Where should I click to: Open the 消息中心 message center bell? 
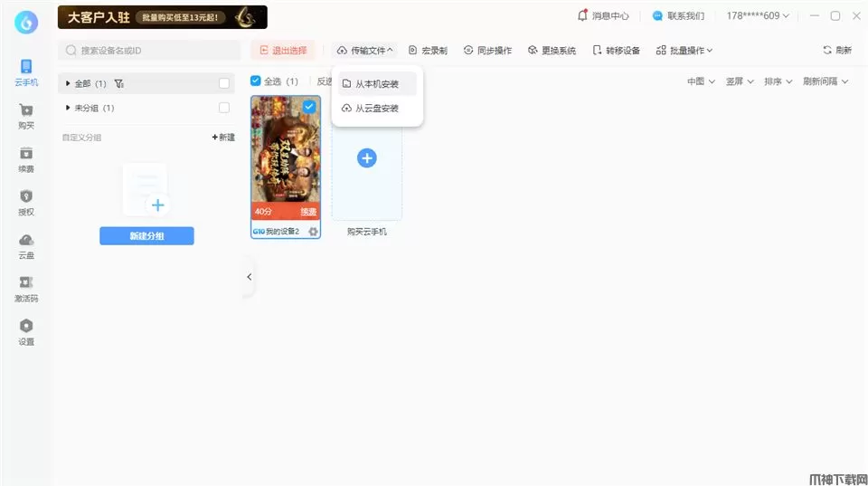point(602,15)
